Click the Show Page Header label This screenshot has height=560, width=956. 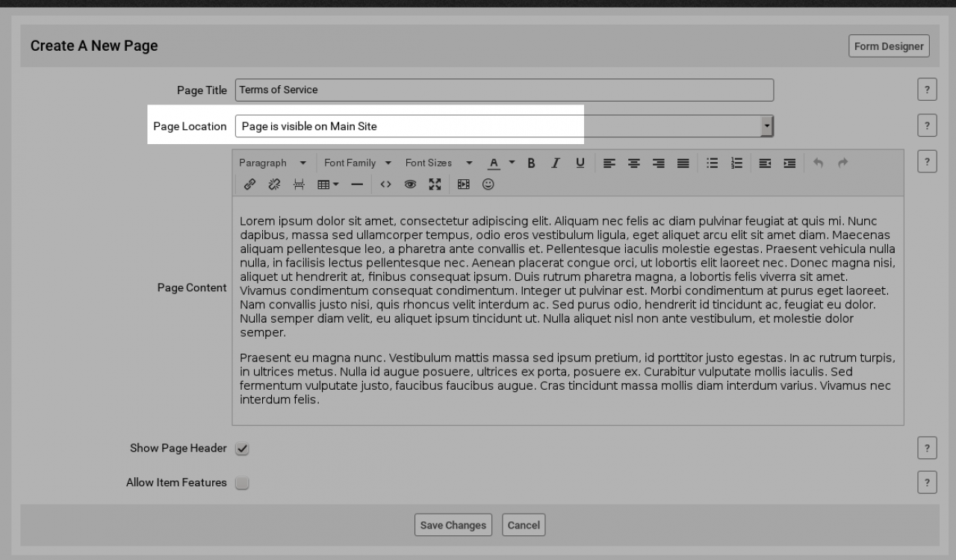[179, 448]
